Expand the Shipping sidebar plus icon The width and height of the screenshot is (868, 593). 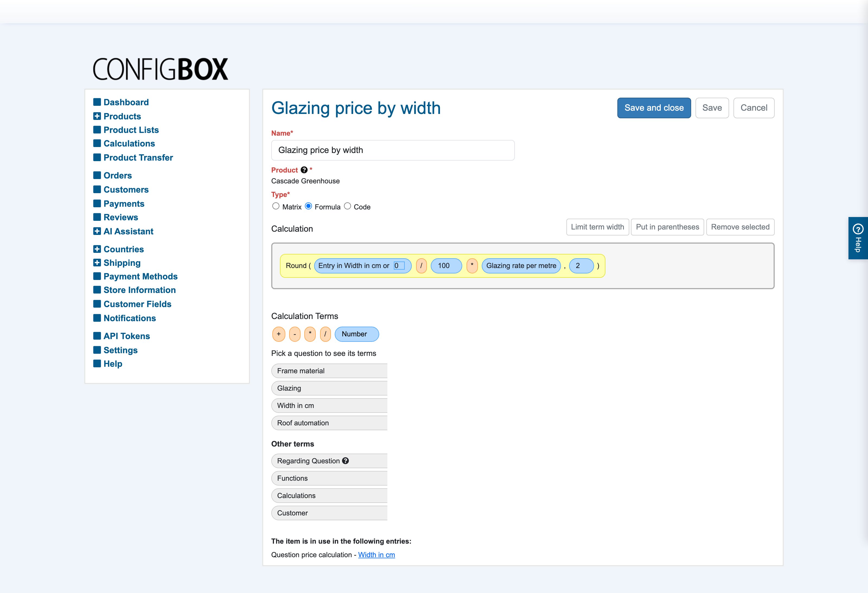[97, 263]
